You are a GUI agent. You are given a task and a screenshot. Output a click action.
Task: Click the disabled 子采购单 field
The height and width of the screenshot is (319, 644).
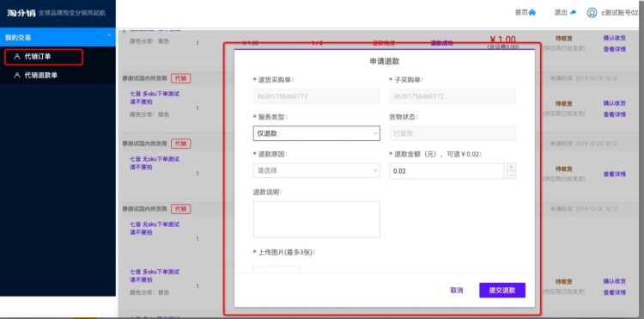[453, 96]
